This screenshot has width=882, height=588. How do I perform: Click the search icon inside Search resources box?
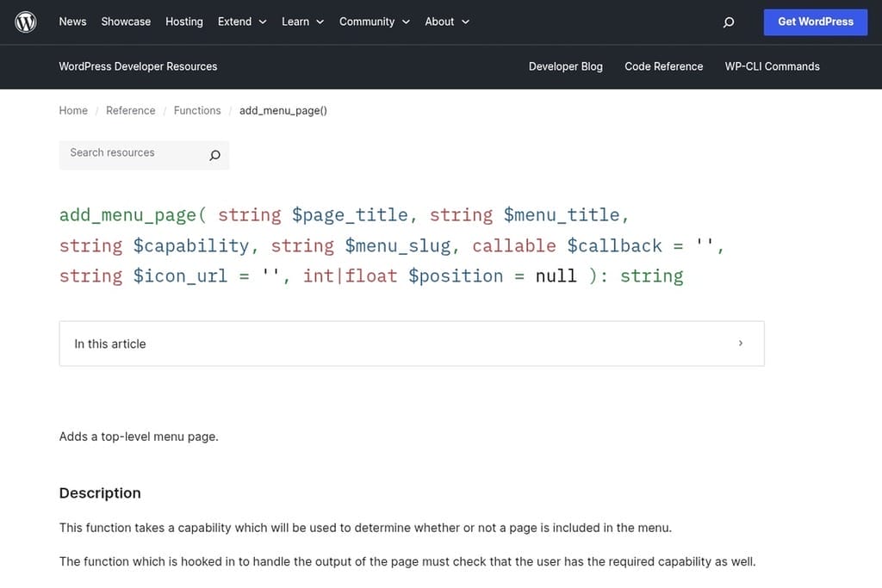[x=214, y=155]
